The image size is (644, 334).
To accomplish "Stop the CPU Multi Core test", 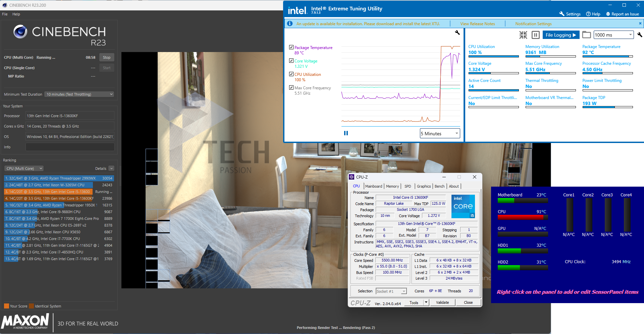I will pyautogui.click(x=107, y=57).
